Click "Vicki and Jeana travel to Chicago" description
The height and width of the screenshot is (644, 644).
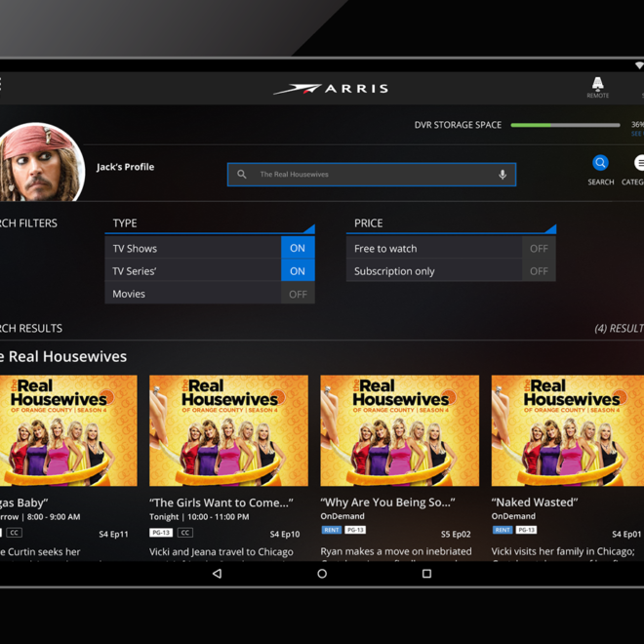(x=221, y=551)
